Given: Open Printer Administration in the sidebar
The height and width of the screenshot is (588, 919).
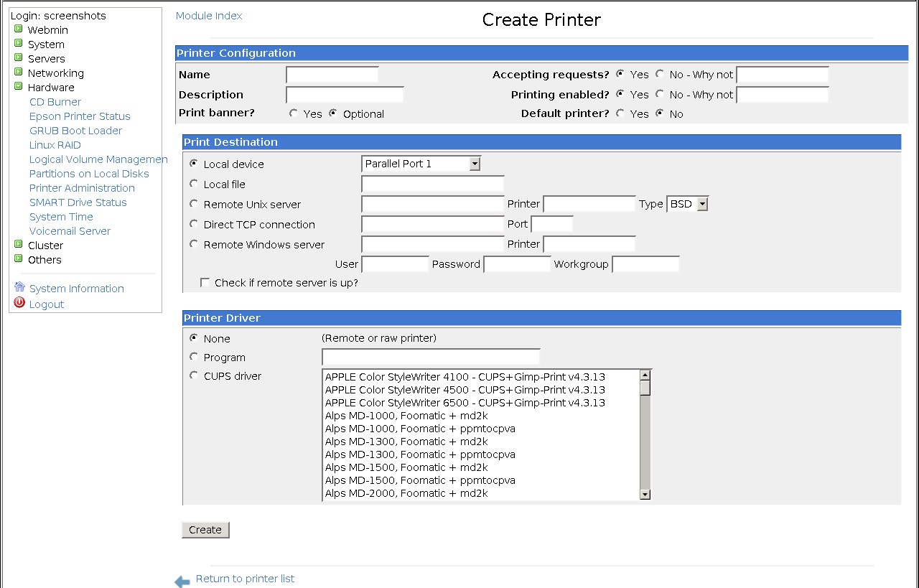Looking at the screenshot, I should coord(82,188).
